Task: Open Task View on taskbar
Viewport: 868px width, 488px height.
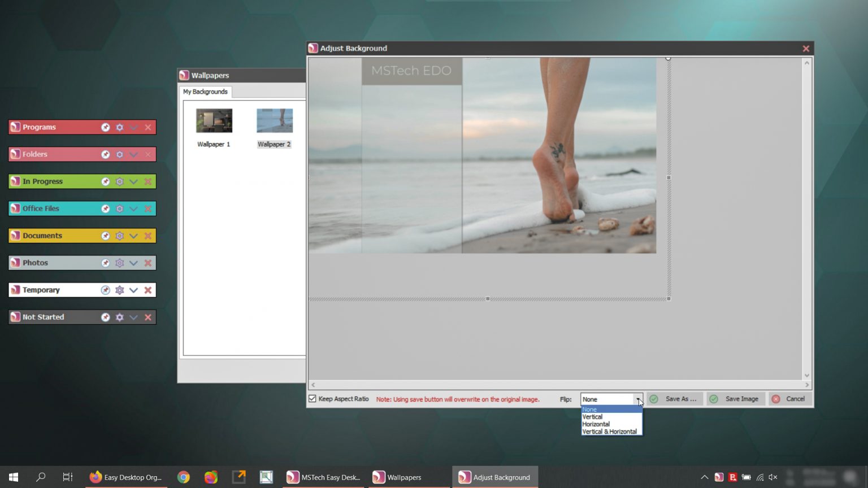Action: (68, 477)
